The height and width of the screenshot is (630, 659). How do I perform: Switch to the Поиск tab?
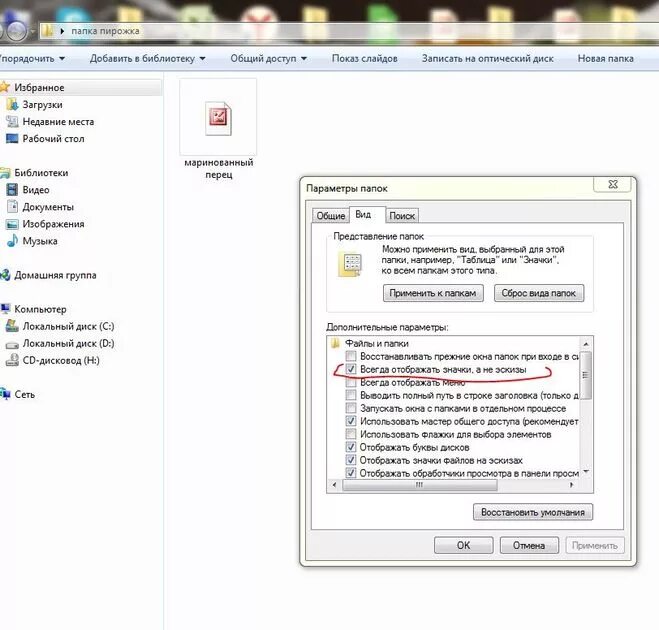402,216
